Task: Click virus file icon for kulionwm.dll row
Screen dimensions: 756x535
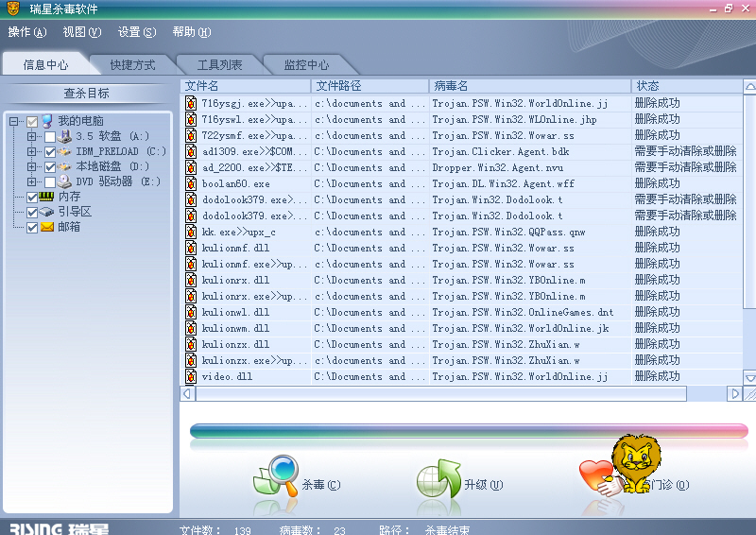Action: (x=191, y=328)
